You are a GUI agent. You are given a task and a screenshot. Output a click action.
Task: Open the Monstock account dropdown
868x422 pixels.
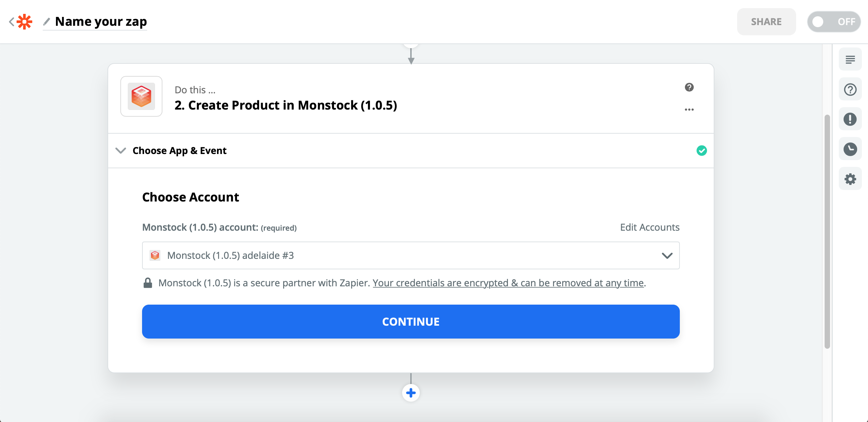point(411,255)
